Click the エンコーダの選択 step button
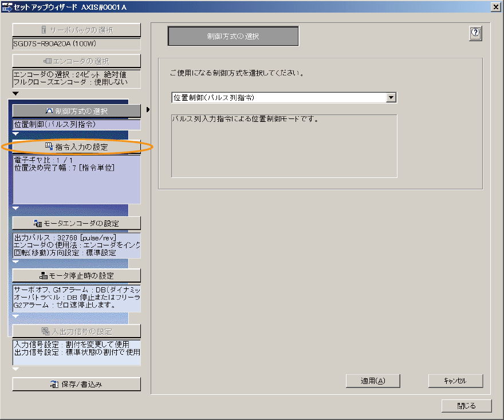The height and width of the screenshot is (420, 504). tap(76, 61)
